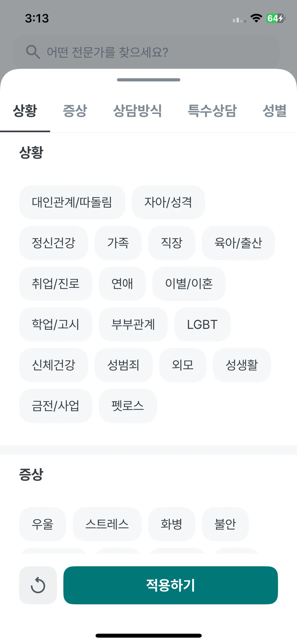Tap the search magnifier icon

point(33,52)
